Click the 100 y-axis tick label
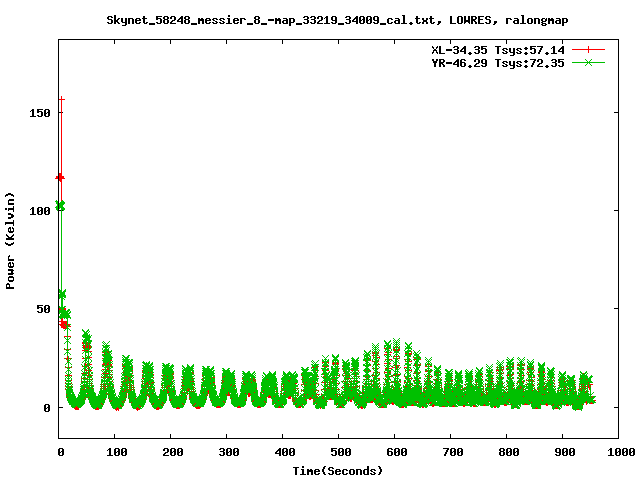This screenshot has height=480, width=640. [40, 211]
